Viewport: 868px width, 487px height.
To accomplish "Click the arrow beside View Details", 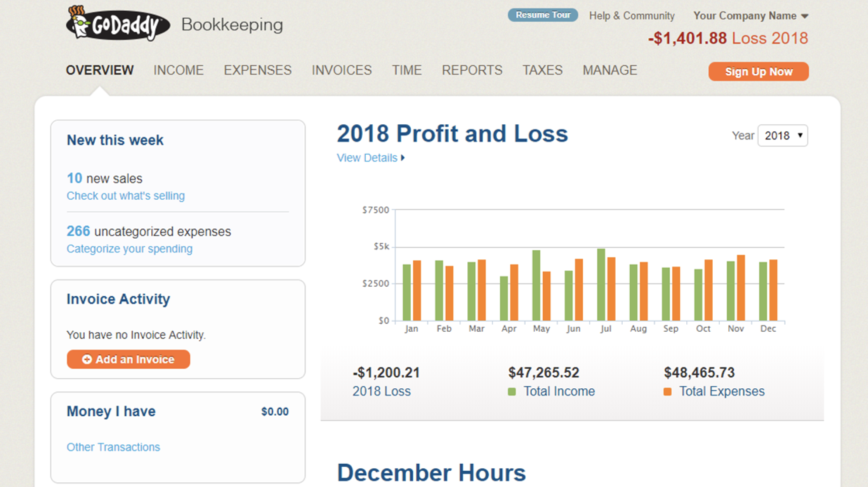I will pos(403,158).
